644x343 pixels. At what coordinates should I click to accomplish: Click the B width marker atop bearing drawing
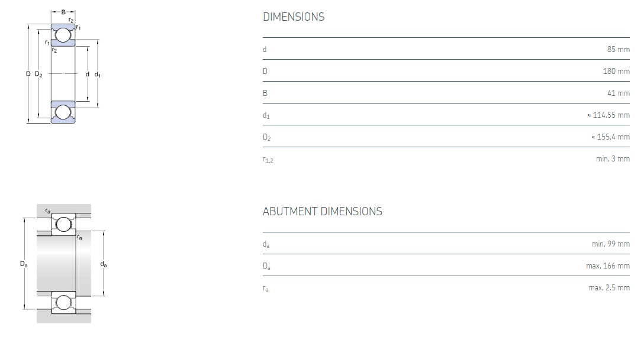[63, 12]
